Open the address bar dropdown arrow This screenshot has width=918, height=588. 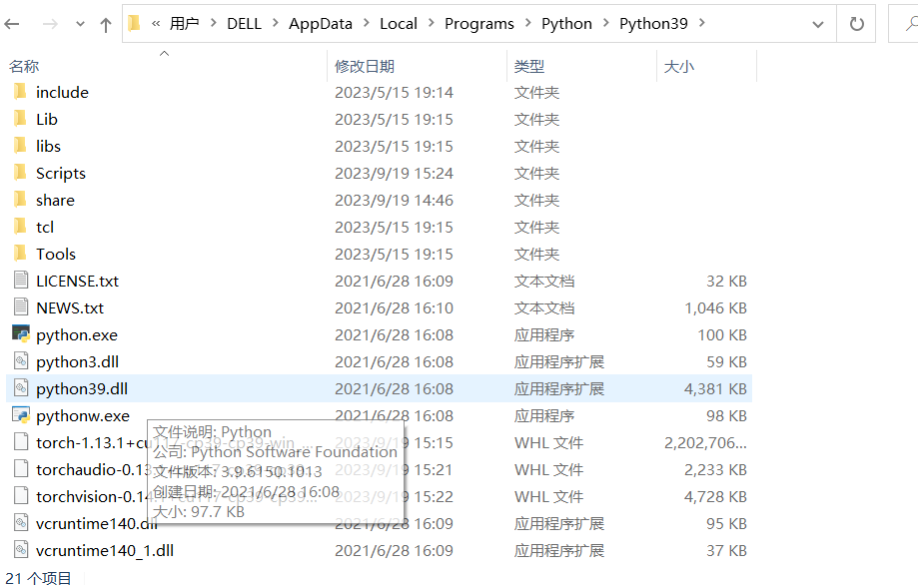point(816,23)
